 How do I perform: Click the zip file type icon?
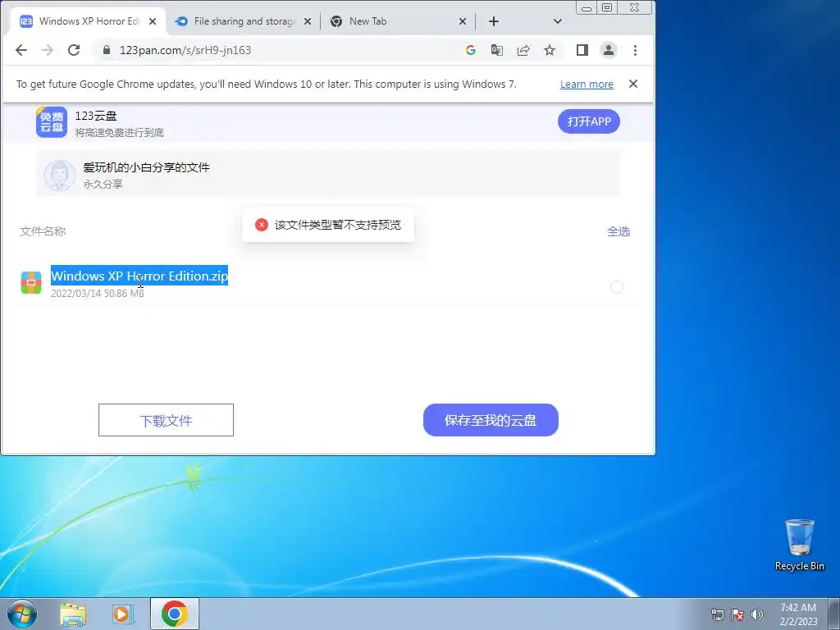pos(31,282)
